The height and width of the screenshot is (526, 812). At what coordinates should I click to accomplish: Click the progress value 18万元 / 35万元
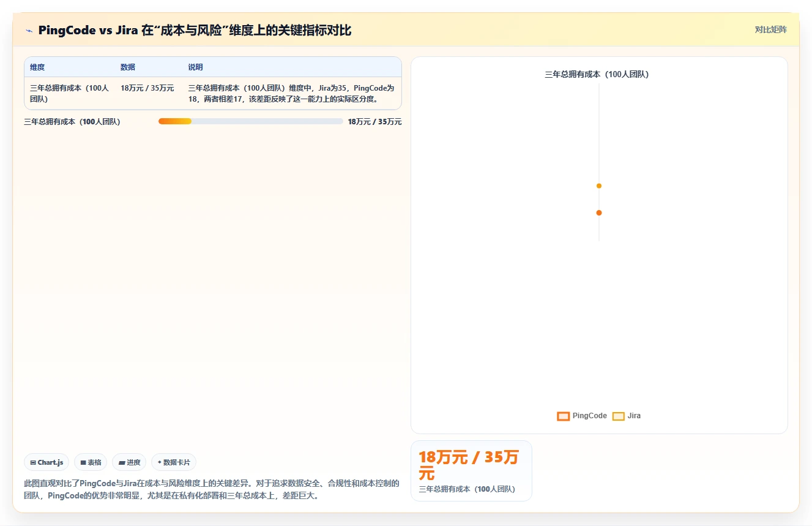[375, 122]
